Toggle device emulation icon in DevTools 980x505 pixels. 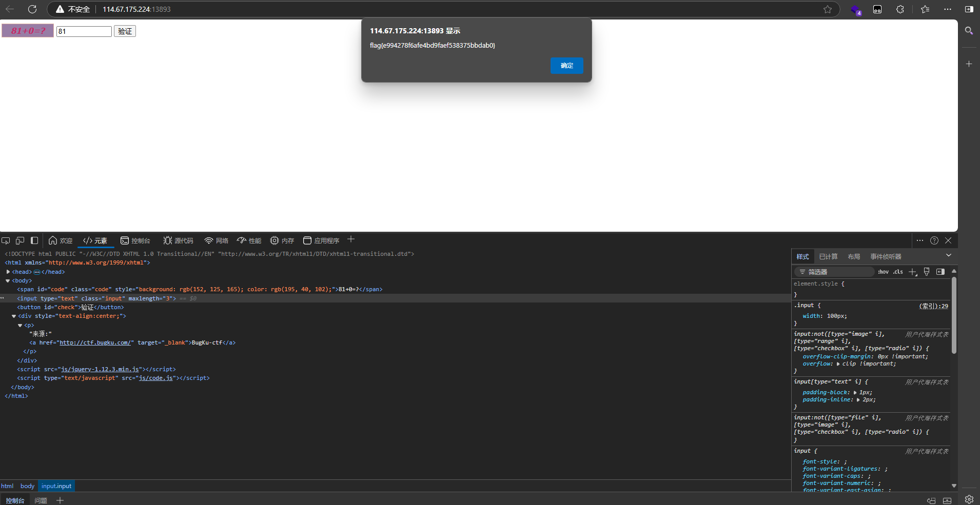(x=20, y=240)
